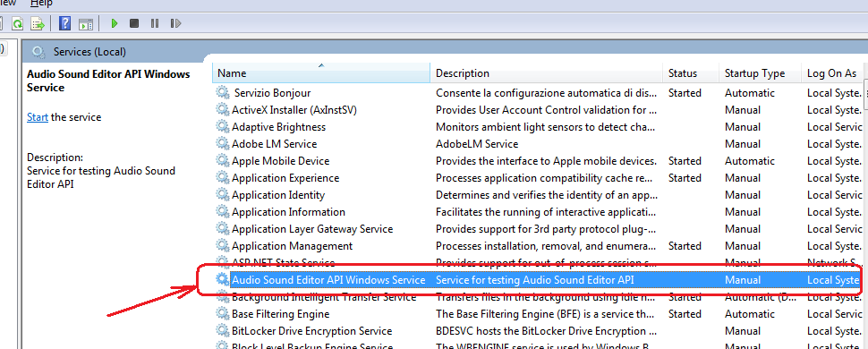Sort services by the Name column header
Image resolution: width=868 pixels, height=349 pixels.
coord(321,73)
